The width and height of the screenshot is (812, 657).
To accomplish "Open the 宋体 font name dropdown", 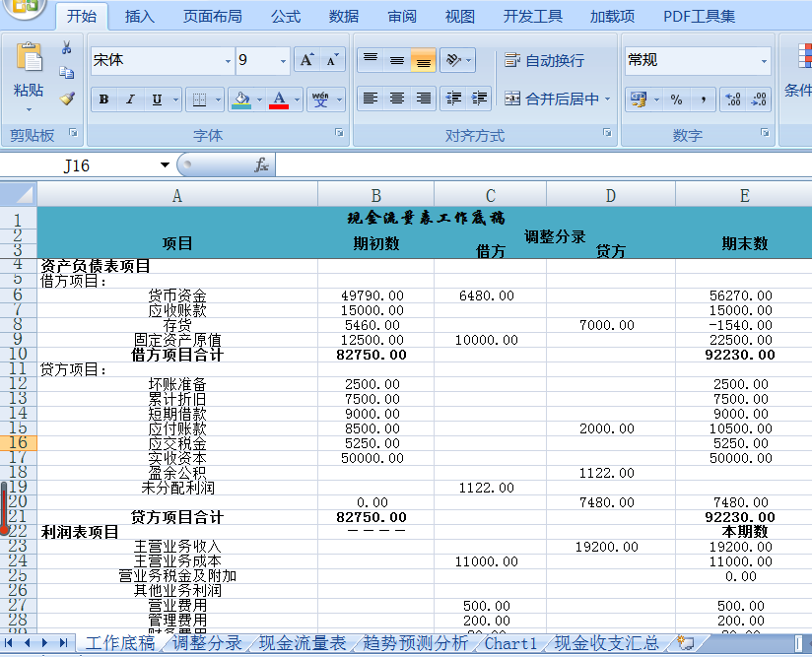I will 228,61.
